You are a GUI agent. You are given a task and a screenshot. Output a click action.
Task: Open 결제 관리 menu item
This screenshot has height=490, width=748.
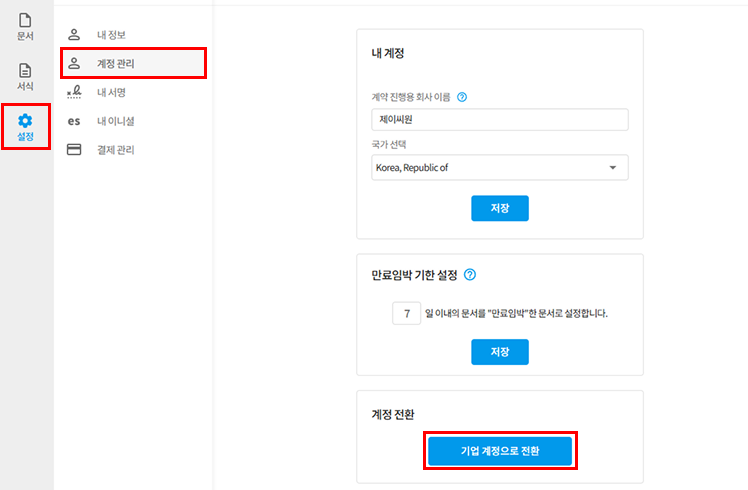point(115,150)
